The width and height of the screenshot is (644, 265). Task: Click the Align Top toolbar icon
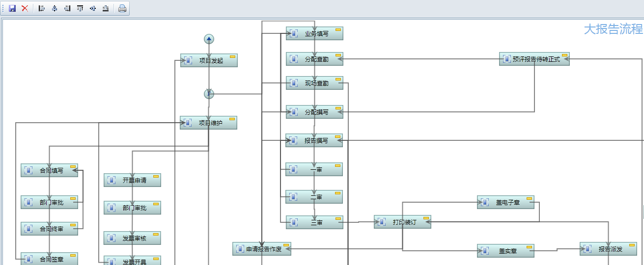80,8
